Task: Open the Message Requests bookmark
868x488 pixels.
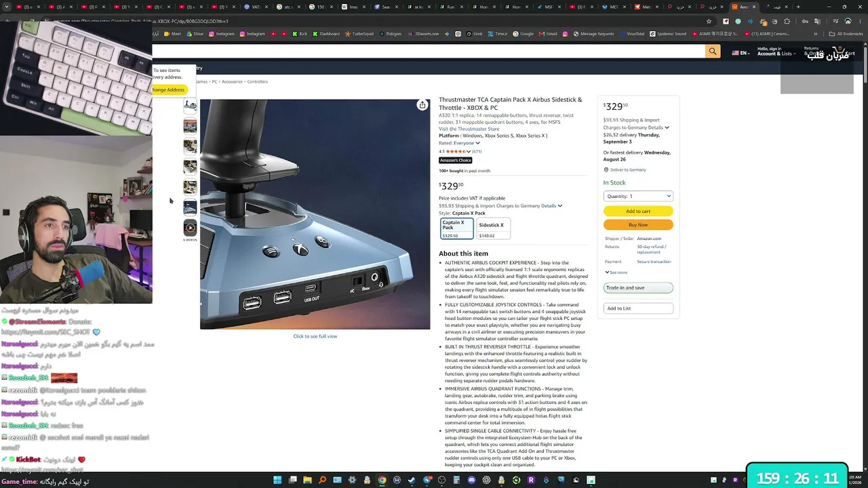Action: 593,34
